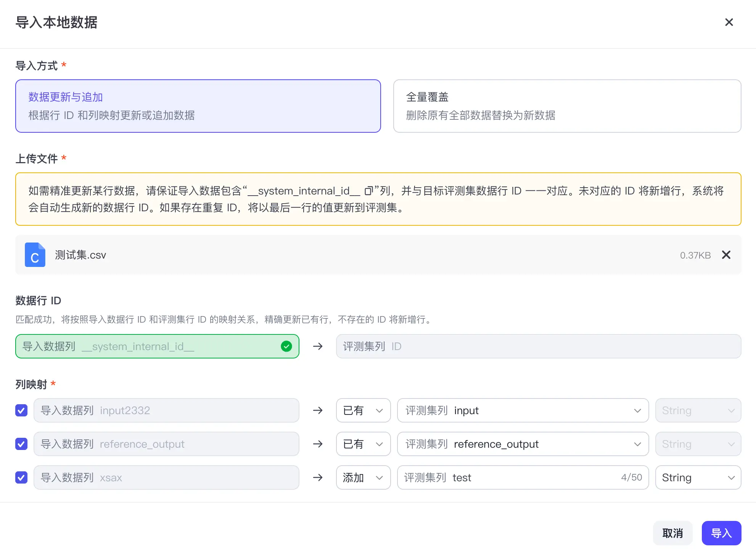Image resolution: width=756 pixels, height=556 pixels.
Task: Click the yellow ID matching notice text
Action: (x=376, y=199)
